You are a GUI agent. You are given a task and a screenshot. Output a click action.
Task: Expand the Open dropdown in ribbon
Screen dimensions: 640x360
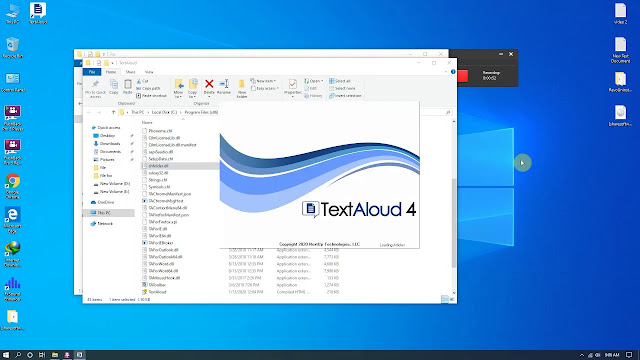[313, 81]
